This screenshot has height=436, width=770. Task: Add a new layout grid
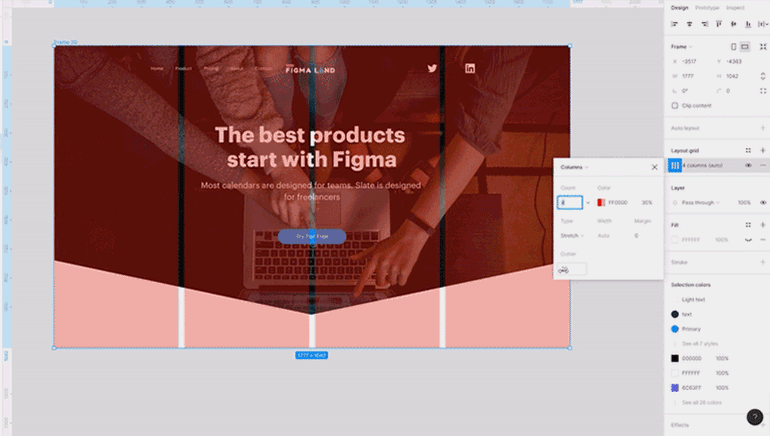click(763, 150)
